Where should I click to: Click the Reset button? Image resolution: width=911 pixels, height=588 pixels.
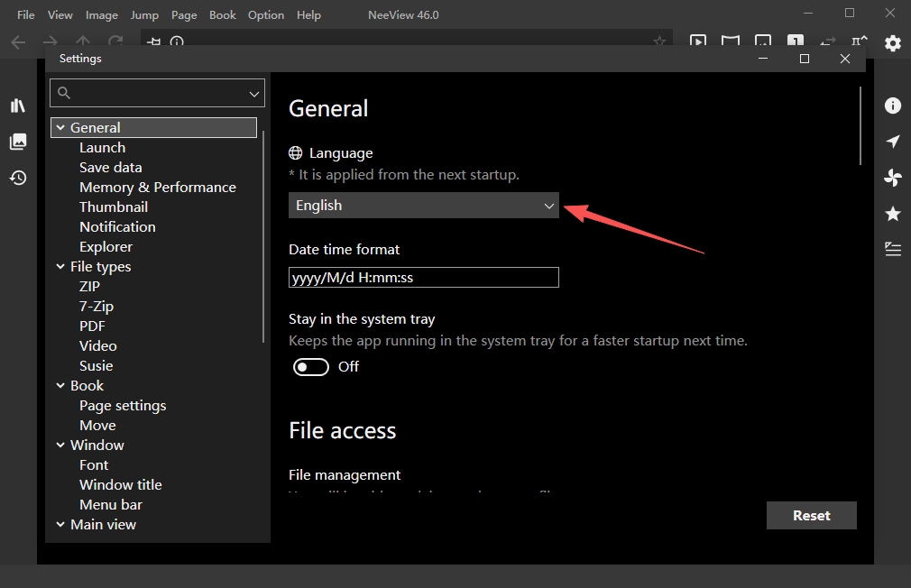(811, 515)
